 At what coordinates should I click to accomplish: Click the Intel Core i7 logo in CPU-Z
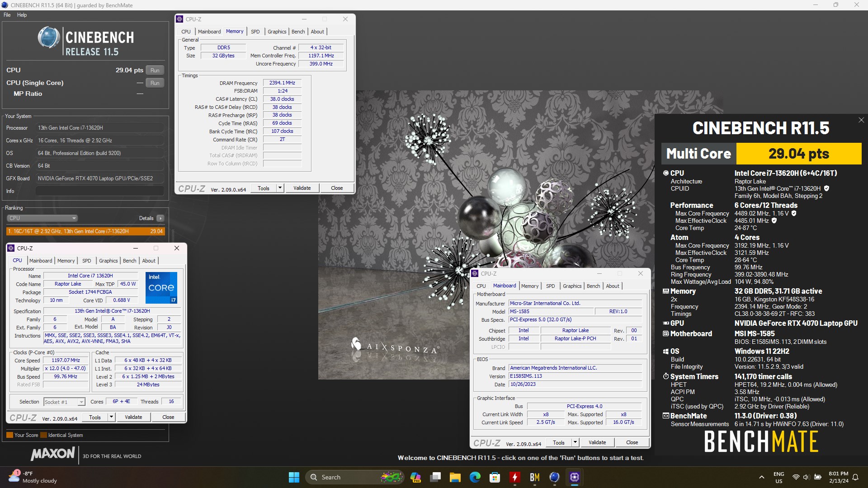click(x=161, y=287)
